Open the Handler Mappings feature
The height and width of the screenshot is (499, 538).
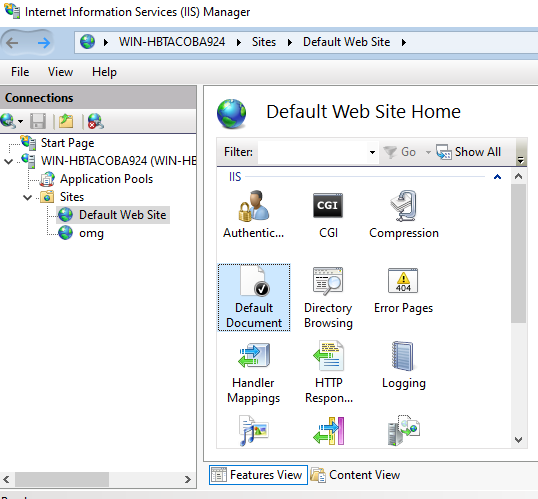(x=254, y=373)
